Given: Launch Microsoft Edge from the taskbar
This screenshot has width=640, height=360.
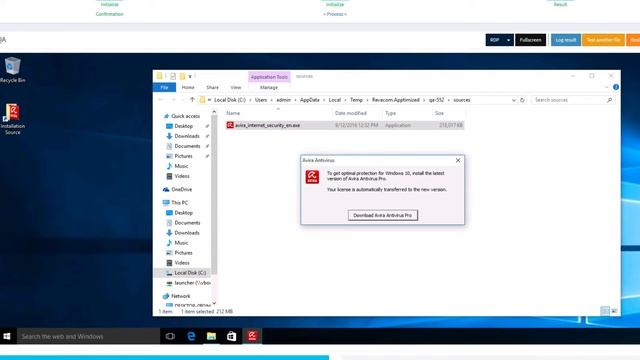Looking at the screenshot, I should 191,336.
